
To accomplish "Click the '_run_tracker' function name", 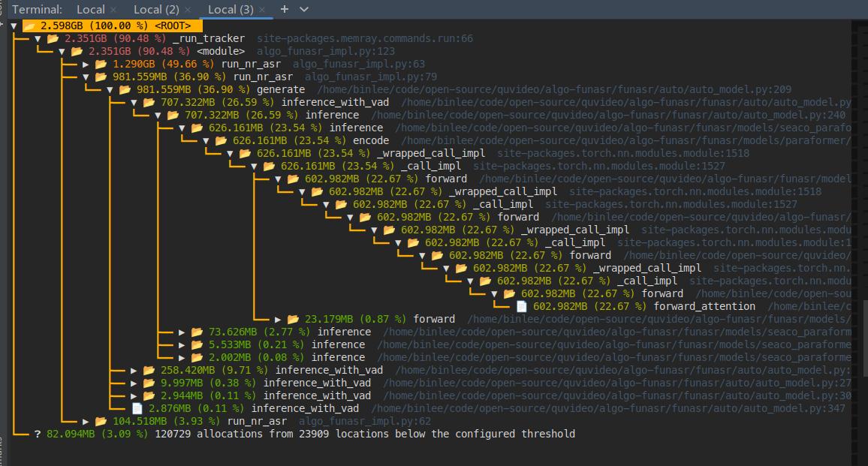I will (x=209, y=39).
